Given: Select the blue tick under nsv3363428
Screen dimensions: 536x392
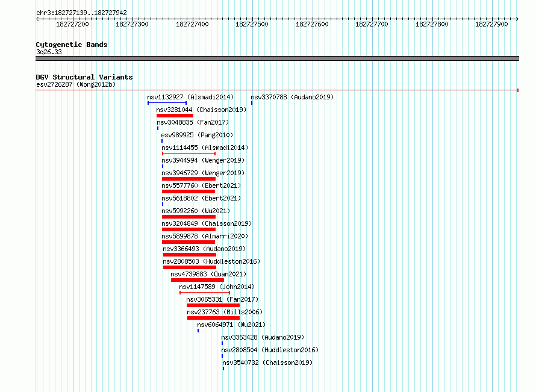Looking at the screenshot, I should coord(222,343).
